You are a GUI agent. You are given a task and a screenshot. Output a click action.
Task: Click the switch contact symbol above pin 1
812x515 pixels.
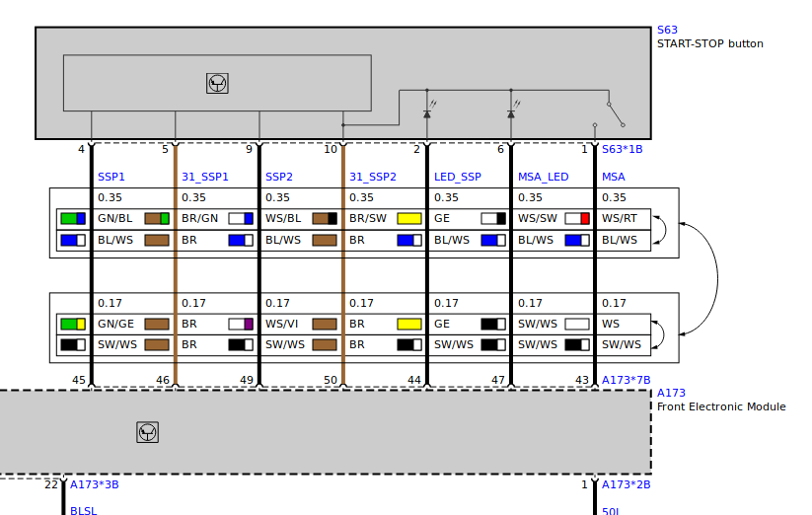[615, 113]
